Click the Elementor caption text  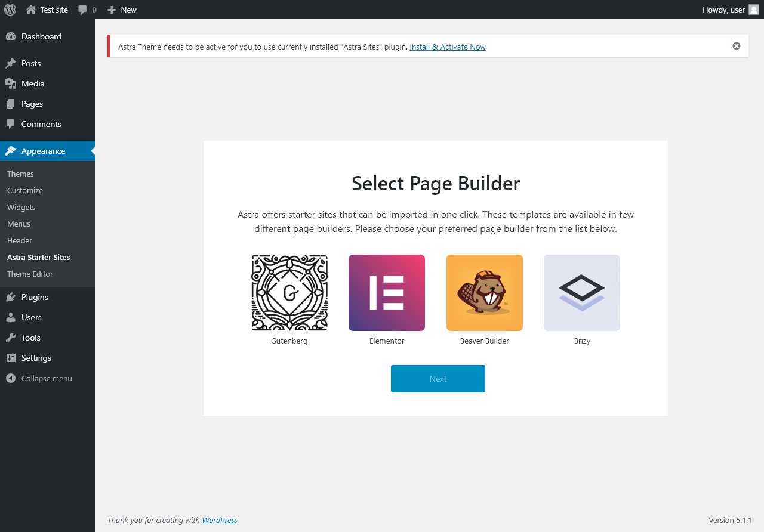tap(387, 341)
